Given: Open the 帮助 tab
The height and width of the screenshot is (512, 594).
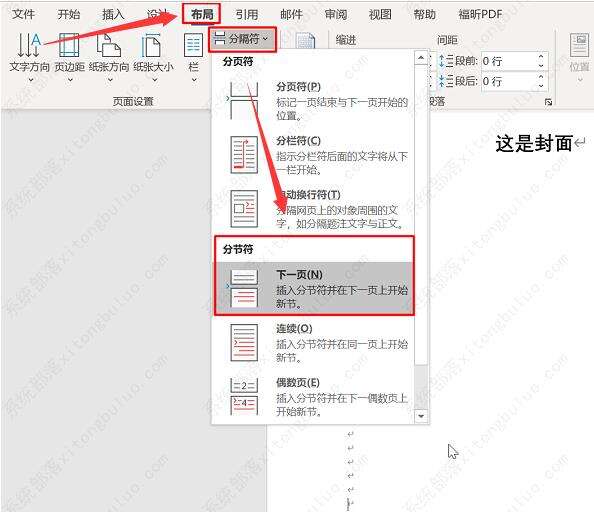Looking at the screenshot, I should (x=424, y=14).
